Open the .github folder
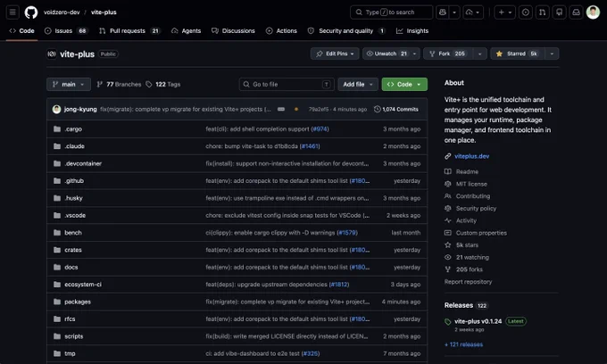This screenshot has height=364, width=607. point(74,181)
